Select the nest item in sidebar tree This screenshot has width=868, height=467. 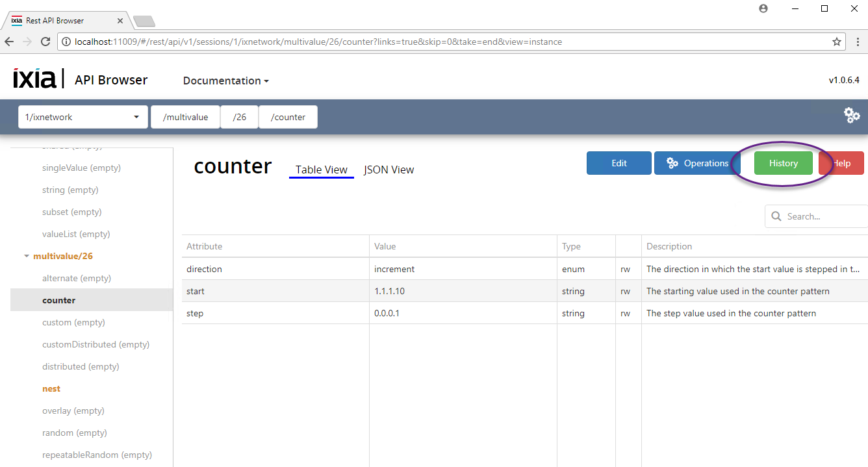(51, 388)
